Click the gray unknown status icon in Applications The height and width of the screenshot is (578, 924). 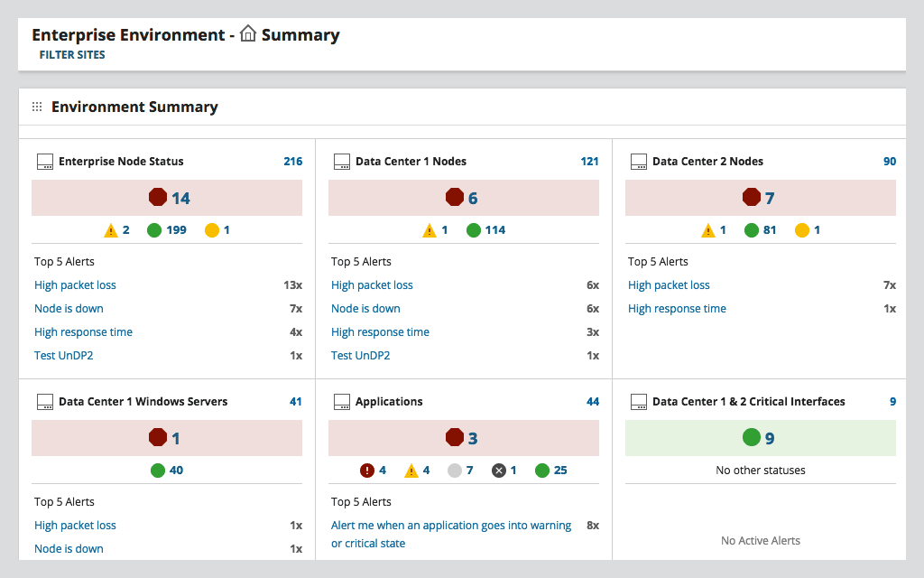point(457,470)
